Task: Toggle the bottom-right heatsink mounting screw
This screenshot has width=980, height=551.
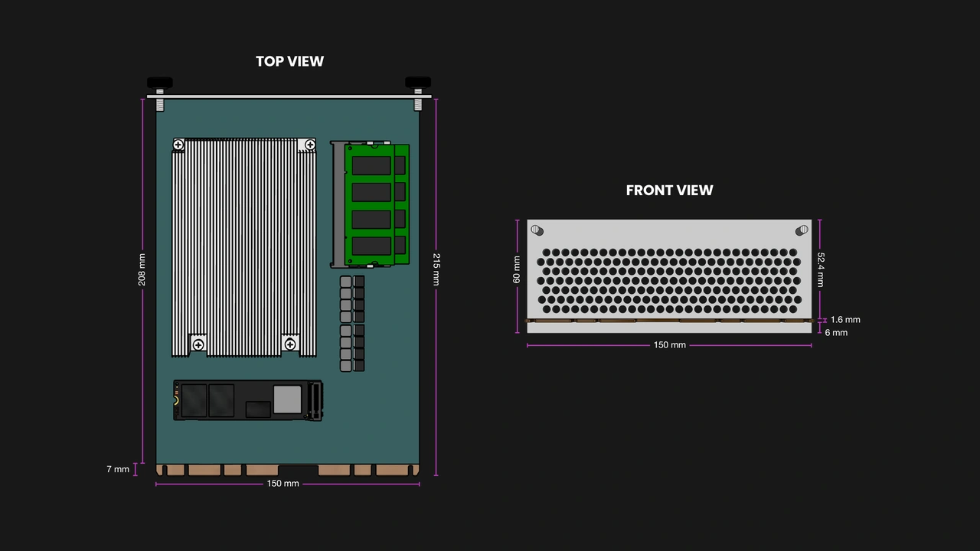Action: (292, 346)
